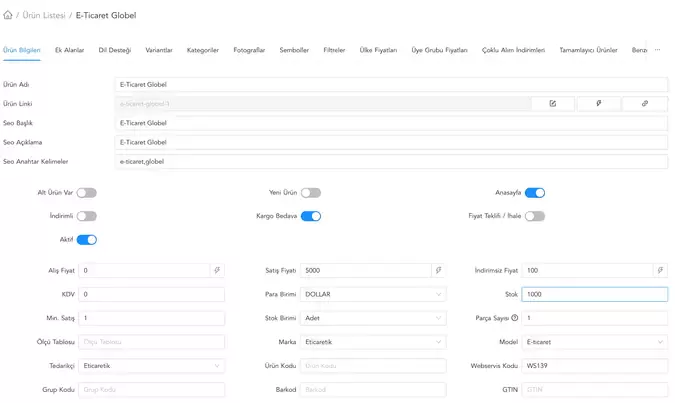675x403 pixels.
Task: Click the Seo Başlık input field
Action: pyautogui.click(x=391, y=123)
